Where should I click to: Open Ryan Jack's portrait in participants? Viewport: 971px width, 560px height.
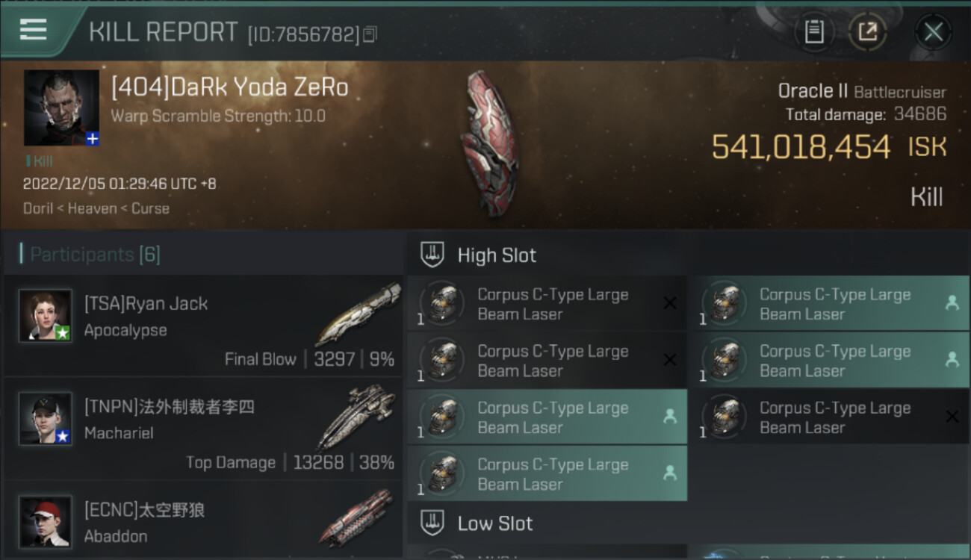click(46, 316)
